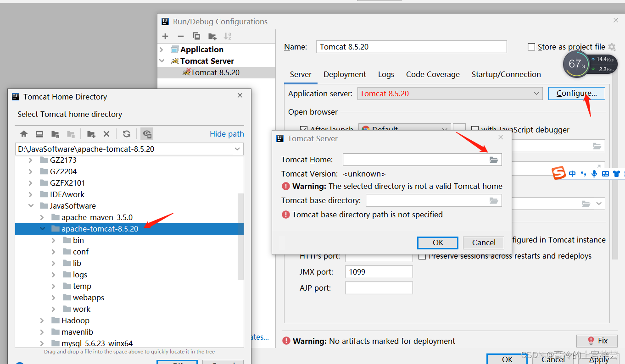
Task: Click the Sogou punctuation mode icon
Action: [583, 173]
